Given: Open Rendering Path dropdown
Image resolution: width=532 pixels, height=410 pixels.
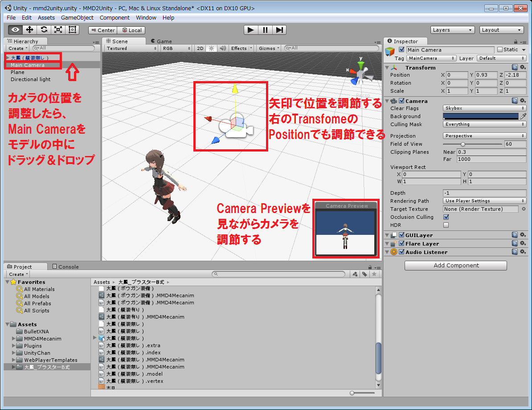Looking at the screenshot, I should coord(484,201).
